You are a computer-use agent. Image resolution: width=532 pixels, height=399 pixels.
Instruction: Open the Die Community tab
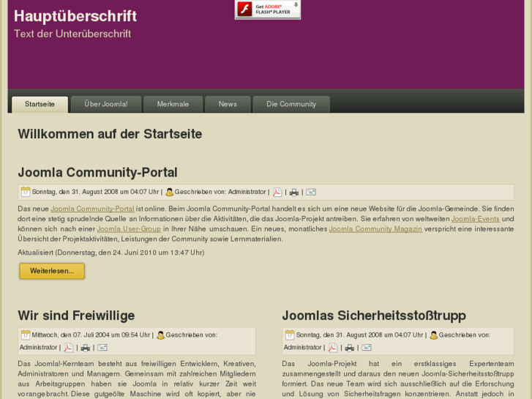pyautogui.click(x=291, y=104)
